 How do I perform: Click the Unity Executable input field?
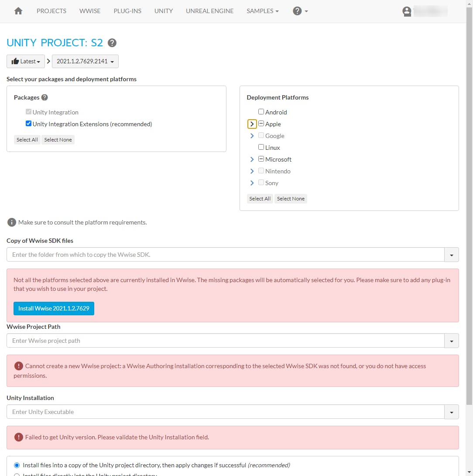[226, 412]
